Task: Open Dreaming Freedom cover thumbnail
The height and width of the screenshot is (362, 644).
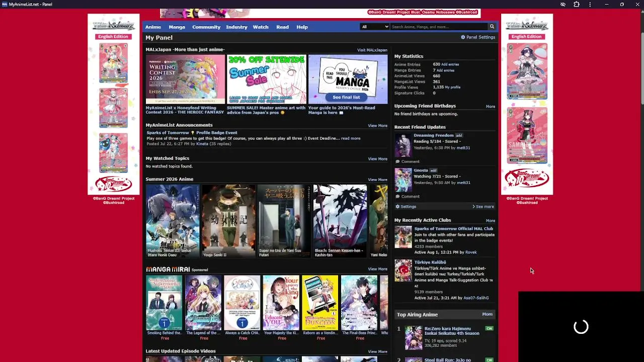Action: point(403,145)
